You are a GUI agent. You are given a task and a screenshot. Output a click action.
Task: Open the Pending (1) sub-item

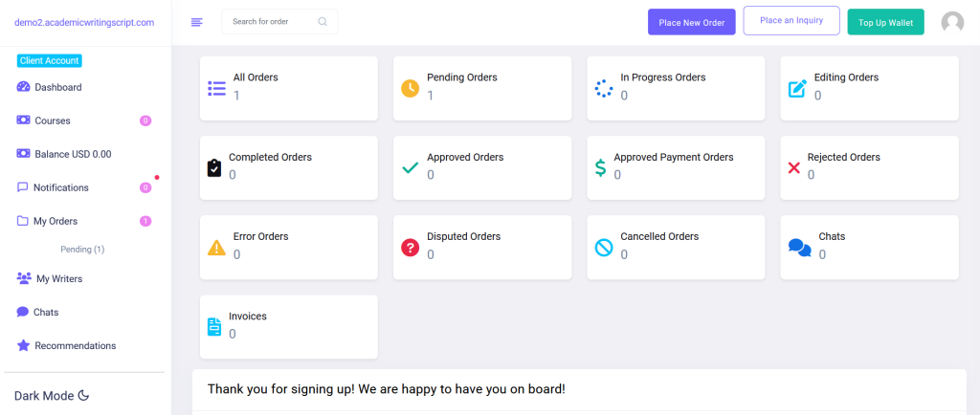(x=82, y=250)
